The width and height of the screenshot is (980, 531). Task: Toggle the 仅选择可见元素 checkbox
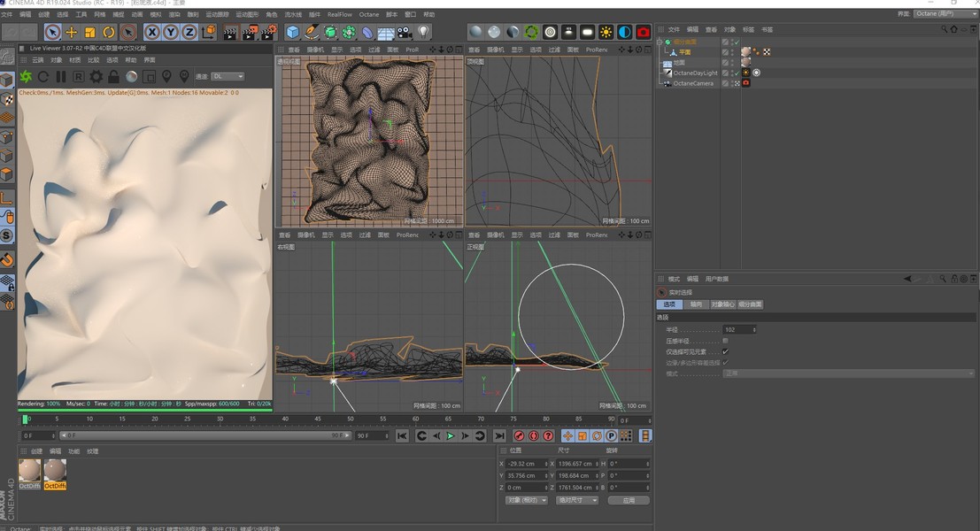tap(725, 351)
